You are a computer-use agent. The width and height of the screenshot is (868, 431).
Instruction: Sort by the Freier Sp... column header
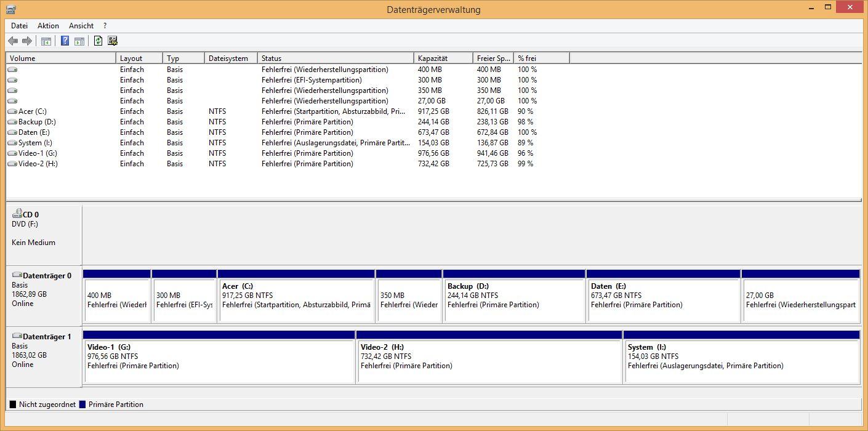493,58
